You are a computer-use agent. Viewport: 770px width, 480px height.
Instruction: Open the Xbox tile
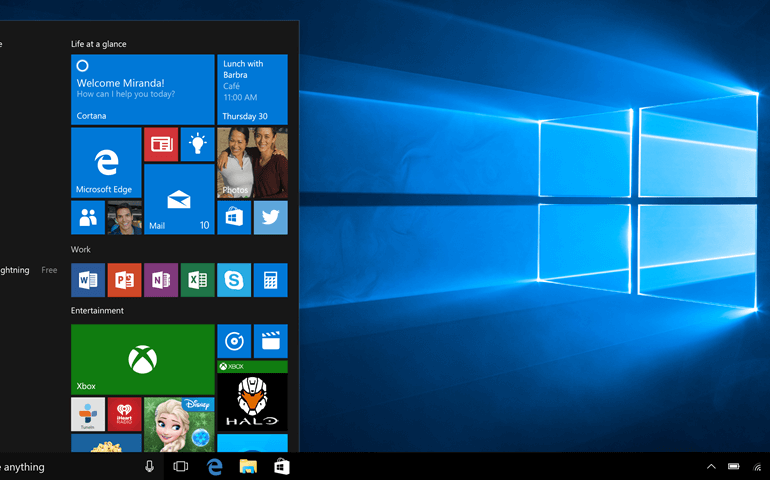pyautogui.click(x=142, y=360)
